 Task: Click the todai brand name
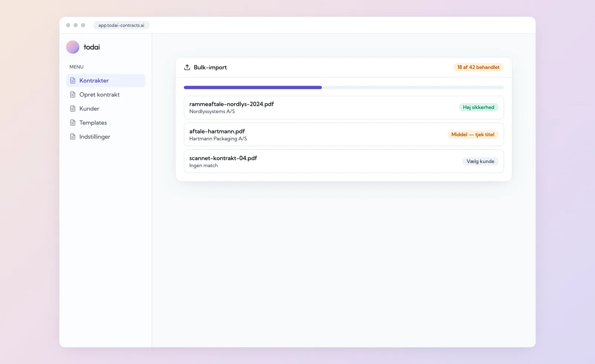(92, 47)
